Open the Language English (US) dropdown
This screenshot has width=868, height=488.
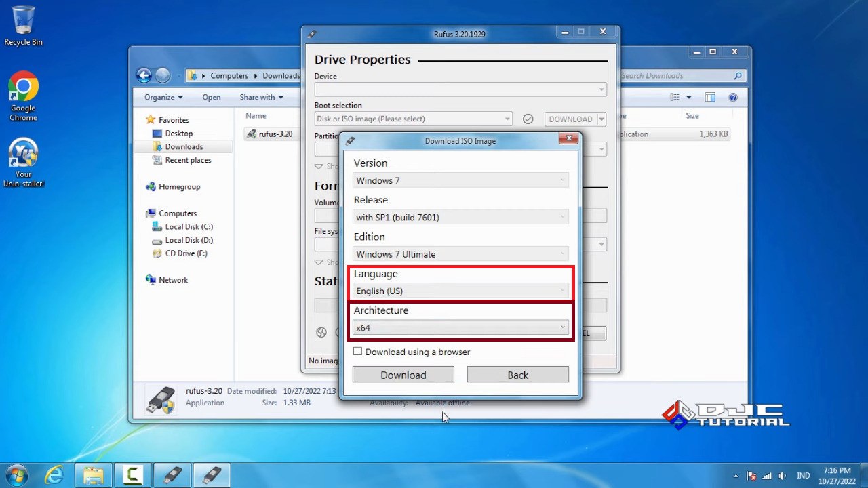(460, 291)
